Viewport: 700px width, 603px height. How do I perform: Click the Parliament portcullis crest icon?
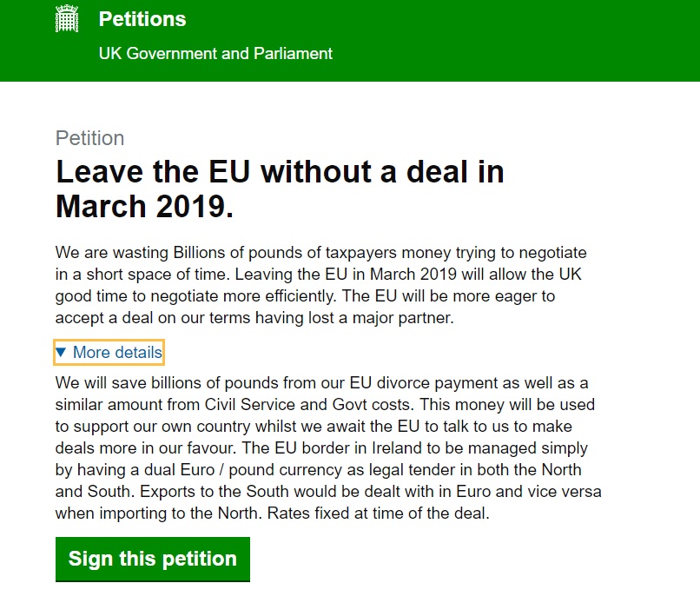(x=66, y=19)
